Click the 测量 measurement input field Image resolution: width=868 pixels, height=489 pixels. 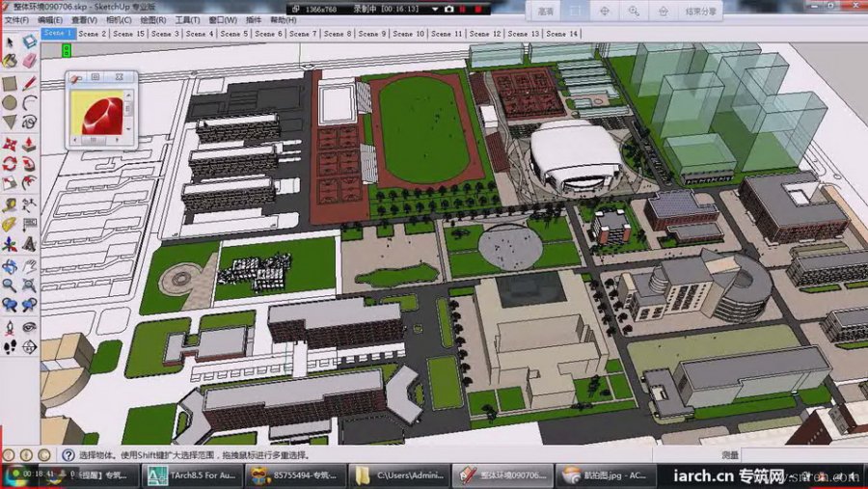tap(803, 454)
